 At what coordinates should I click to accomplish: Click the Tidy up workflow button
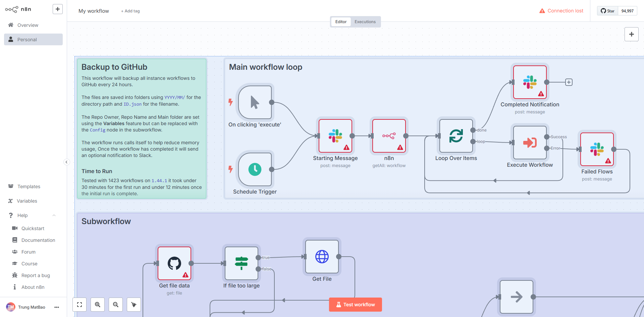(134, 305)
